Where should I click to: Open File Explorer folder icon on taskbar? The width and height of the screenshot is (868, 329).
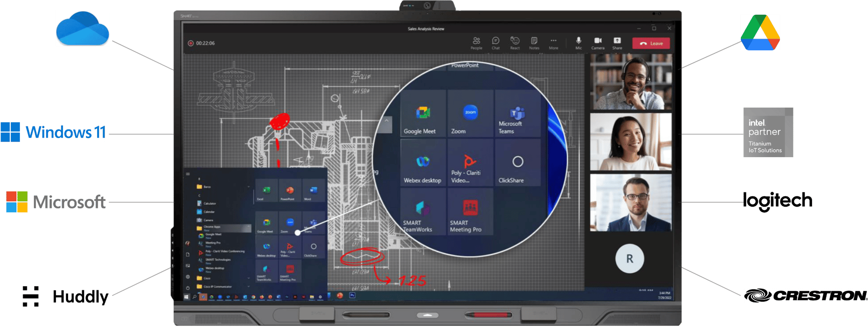pyautogui.click(x=312, y=297)
